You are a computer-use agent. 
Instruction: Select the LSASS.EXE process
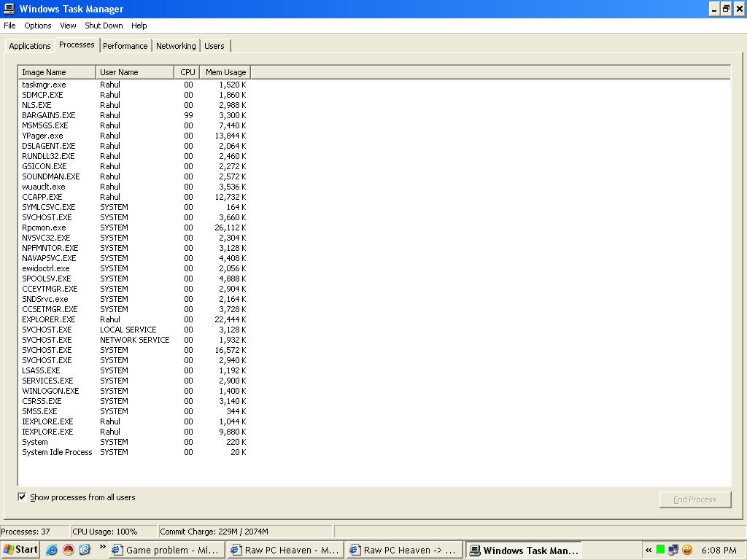coord(134,370)
